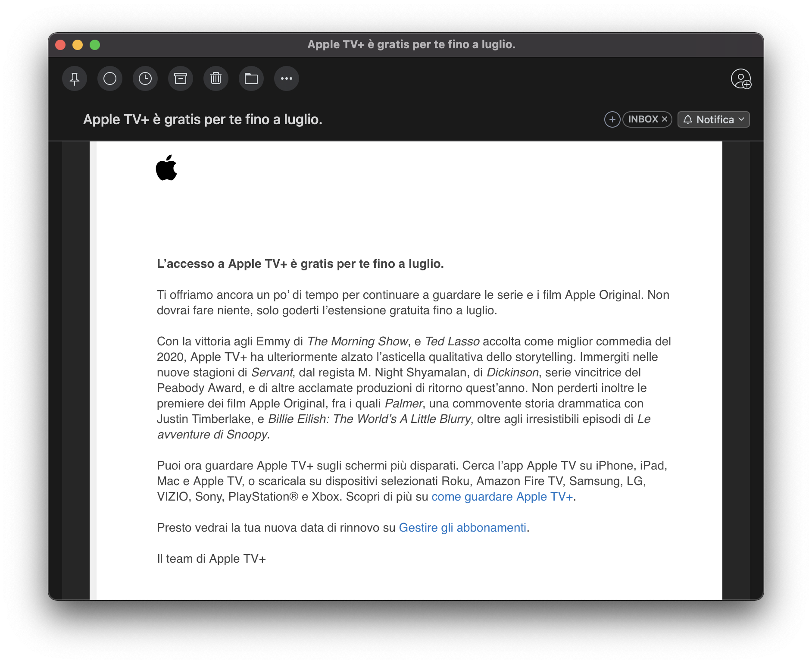The height and width of the screenshot is (664, 812).
Task: Minimize the window with the yellow button
Action: [x=78, y=45]
